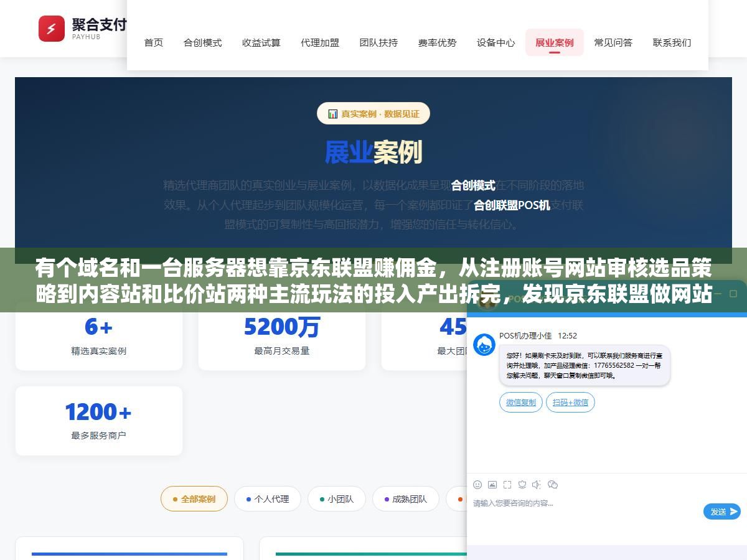Click the WeChat icon in chat toolbar
This screenshot has height=560, width=747.
[553, 485]
